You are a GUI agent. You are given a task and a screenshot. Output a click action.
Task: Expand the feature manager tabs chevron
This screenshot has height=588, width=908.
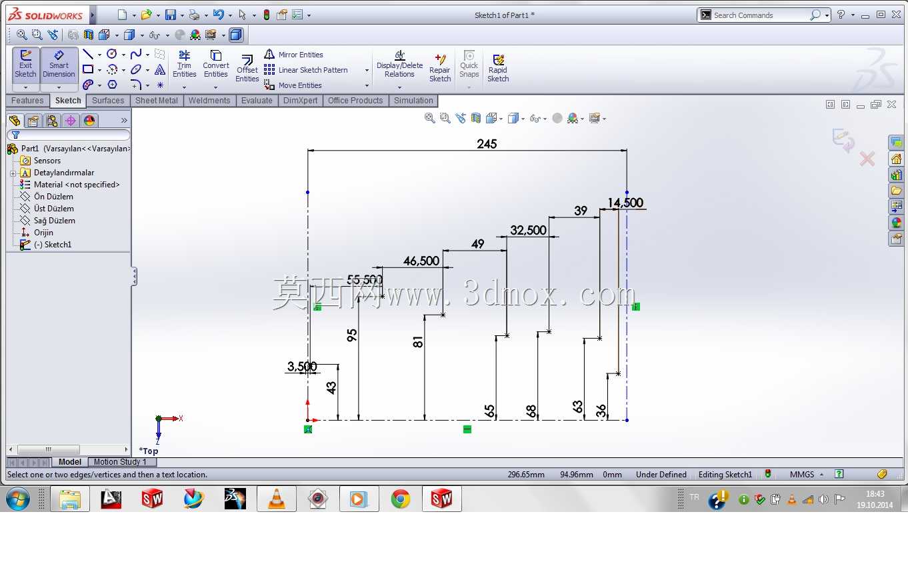click(x=124, y=121)
